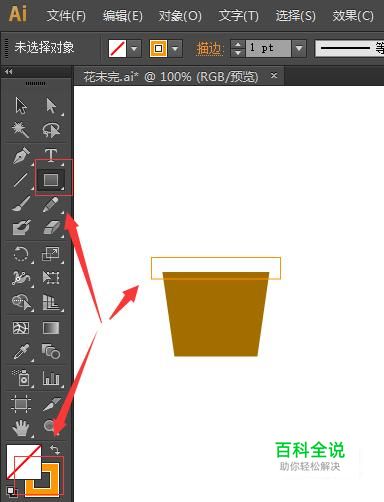The height and width of the screenshot is (502, 384).
Task: Select the Artboard tool
Action: [21, 404]
